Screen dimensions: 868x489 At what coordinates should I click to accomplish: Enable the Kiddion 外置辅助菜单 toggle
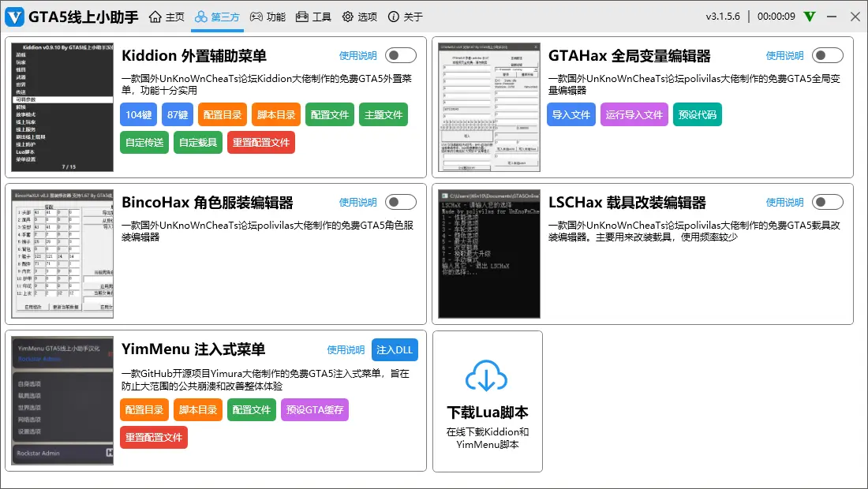click(x=401, y=55)
